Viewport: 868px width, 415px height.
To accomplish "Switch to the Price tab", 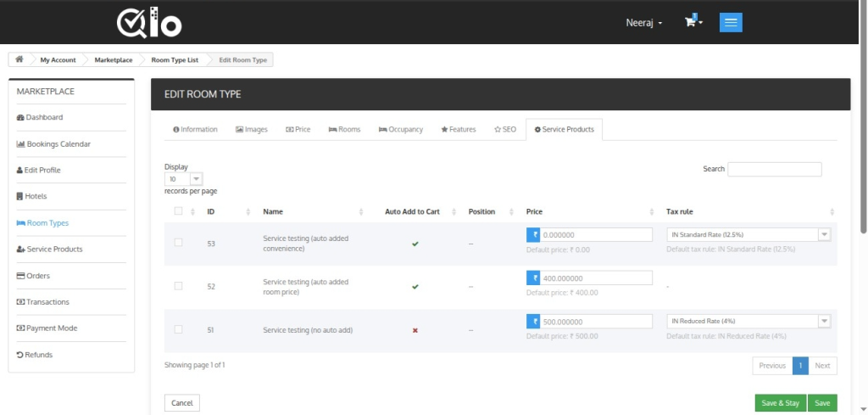I will pyautogui.click(x=298, y=129).
